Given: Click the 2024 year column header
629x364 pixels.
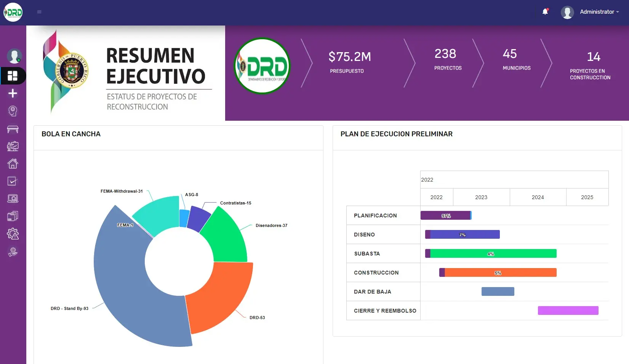Looking at the screenshot, I should coord(538,197).
